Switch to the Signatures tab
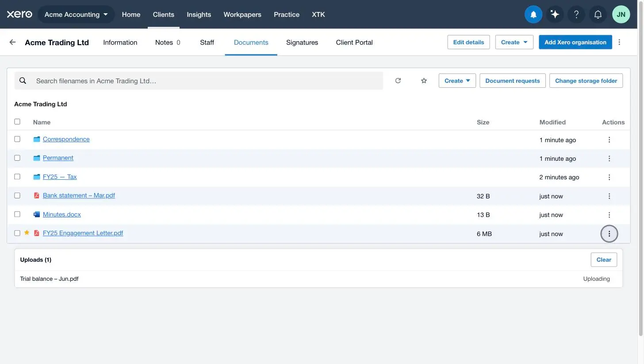 click(x=302, y=43)
